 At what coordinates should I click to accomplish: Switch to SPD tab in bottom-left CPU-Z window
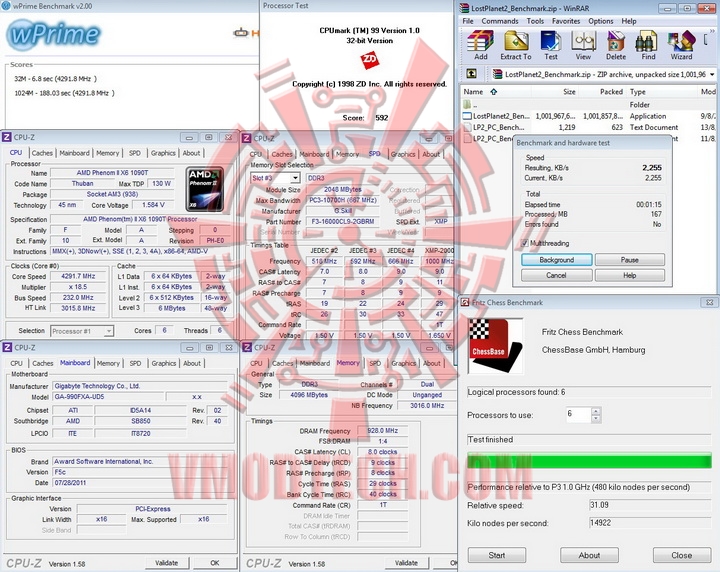(x=135, y=363)
